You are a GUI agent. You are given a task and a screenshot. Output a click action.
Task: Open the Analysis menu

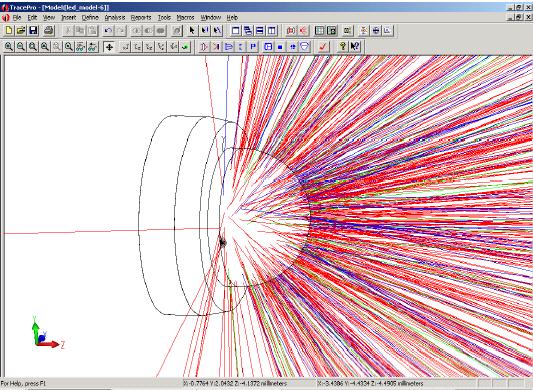[115, 17]
